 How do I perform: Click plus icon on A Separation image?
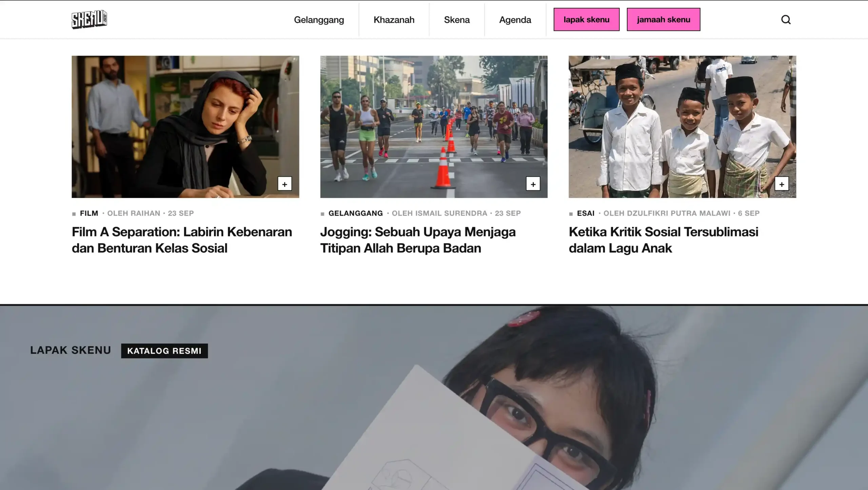pos(284,184)
